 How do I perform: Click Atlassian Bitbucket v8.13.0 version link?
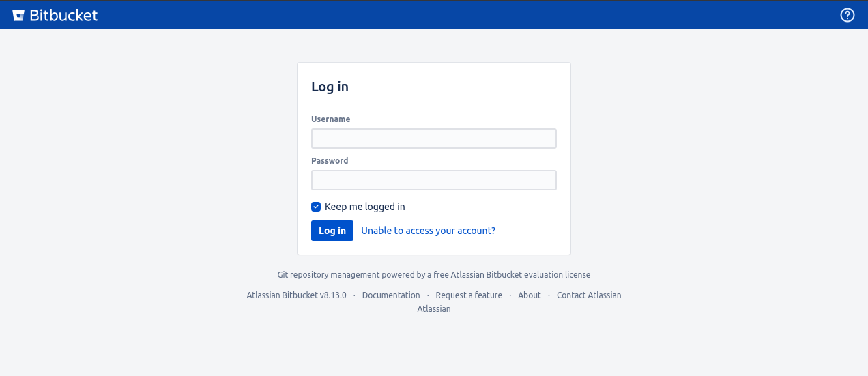296,295
